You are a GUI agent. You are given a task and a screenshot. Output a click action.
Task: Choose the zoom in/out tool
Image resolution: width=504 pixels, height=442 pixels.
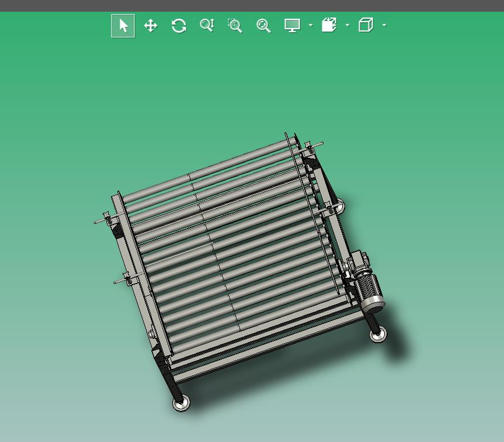(x=207, y=25)
